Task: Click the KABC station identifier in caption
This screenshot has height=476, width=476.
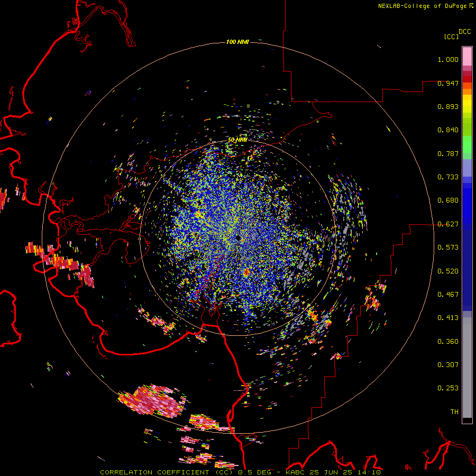Action: 296,472
